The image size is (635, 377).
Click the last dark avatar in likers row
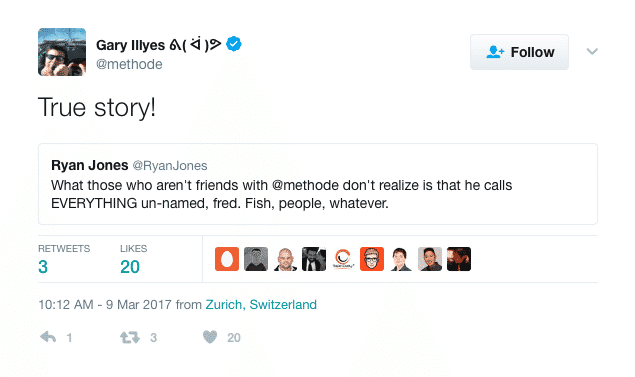click(x=459, y=259)
